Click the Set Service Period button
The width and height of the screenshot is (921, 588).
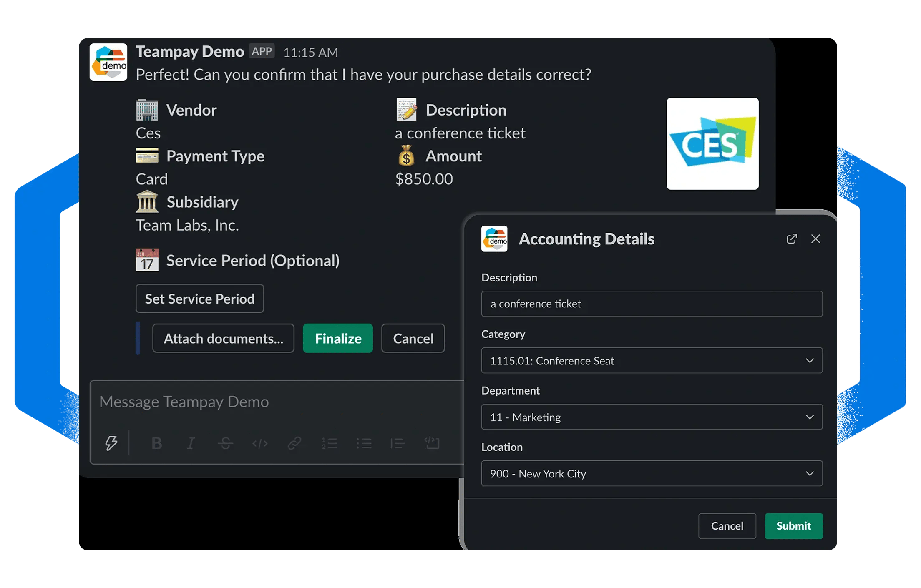click(x=200, y=299)
